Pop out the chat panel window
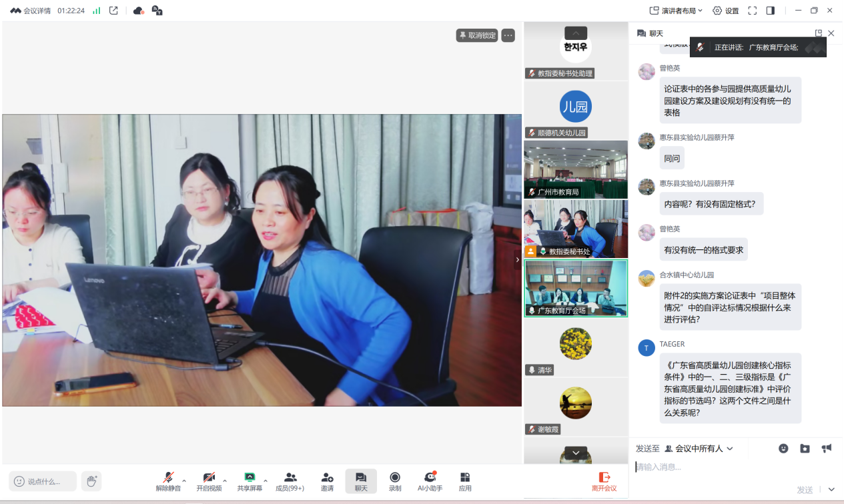844x504 pixels. click(818, 33)
